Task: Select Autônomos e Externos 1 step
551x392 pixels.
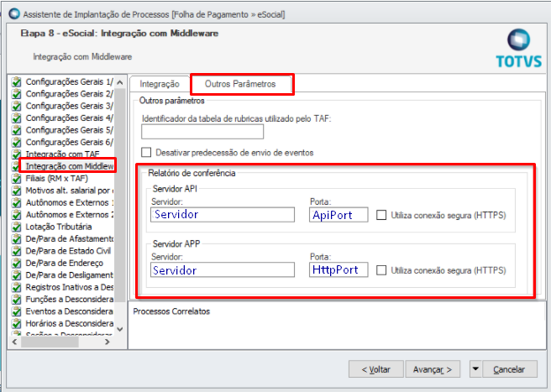Action: point(70,202)
